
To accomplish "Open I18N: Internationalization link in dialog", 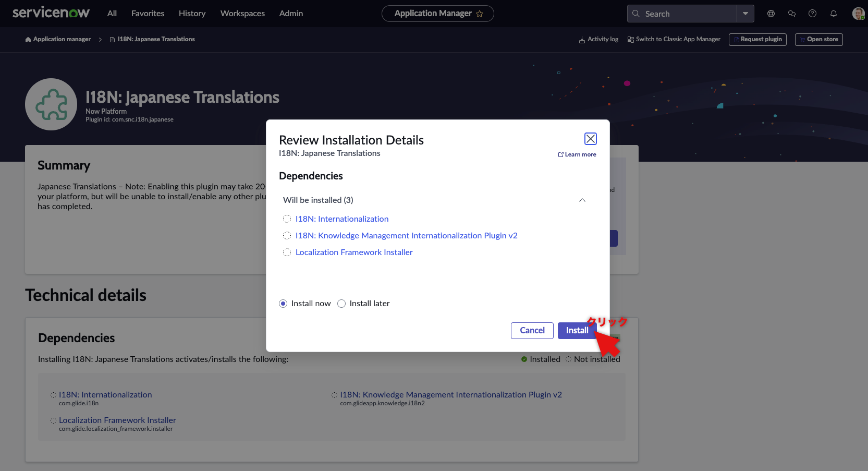I will (x=342, y=219).
